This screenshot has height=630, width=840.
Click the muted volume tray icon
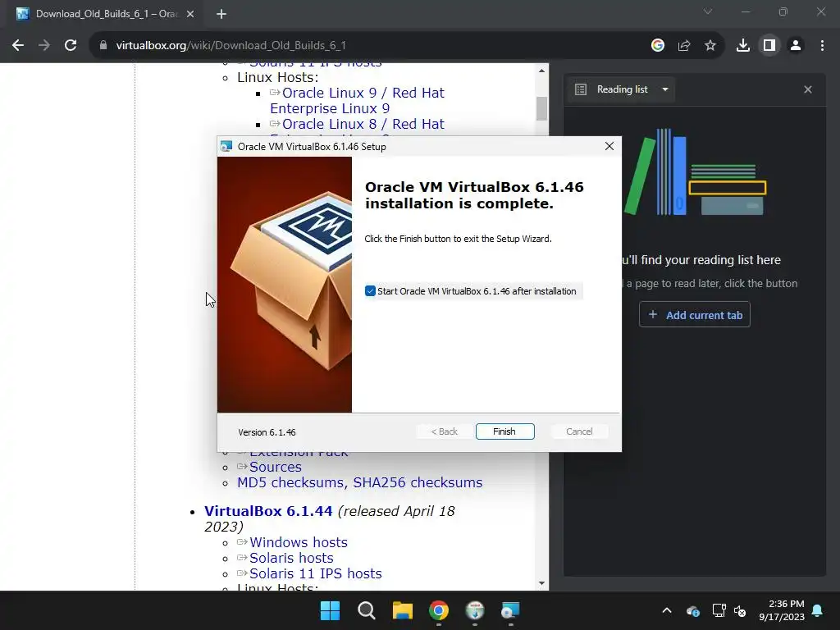click(x=740, y=610)
